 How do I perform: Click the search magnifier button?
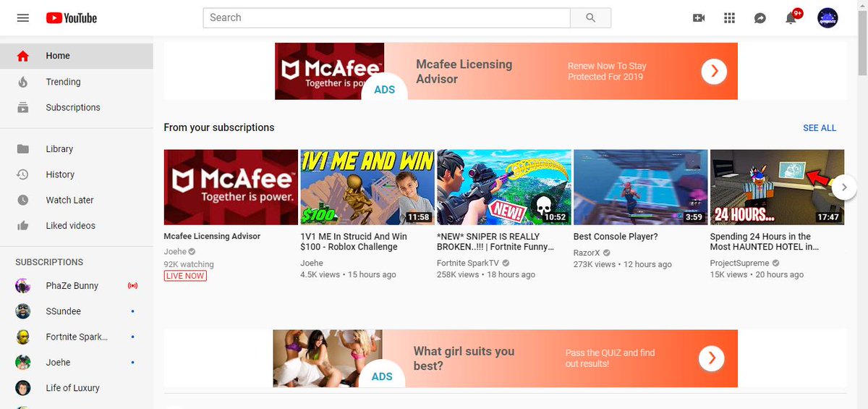point(590,18)
